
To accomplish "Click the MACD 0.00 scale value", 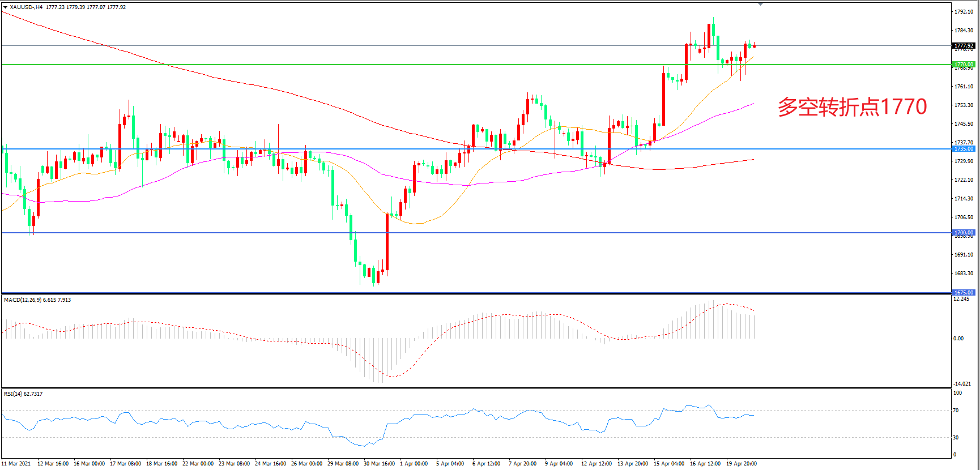I will point(958,339).
